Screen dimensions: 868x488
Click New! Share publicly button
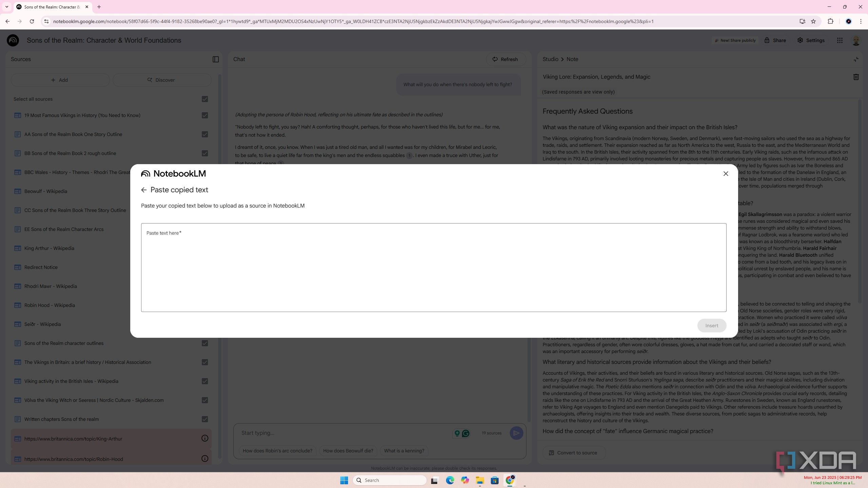click(735, 40)
